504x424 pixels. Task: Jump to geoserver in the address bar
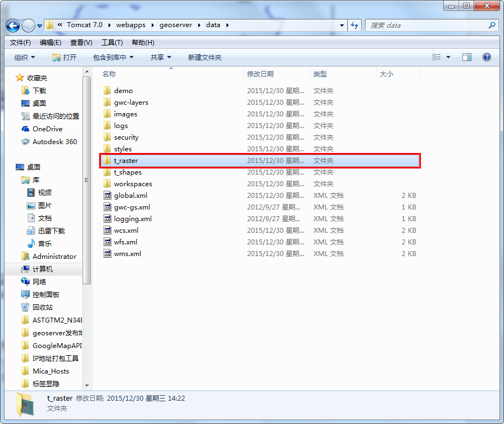(176, 25)
